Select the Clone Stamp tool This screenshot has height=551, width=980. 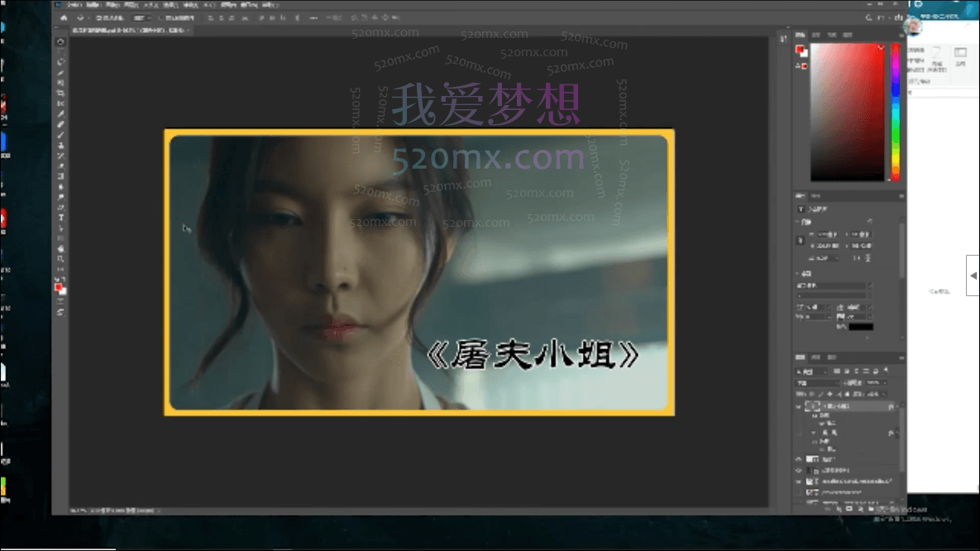click(60, 145)
